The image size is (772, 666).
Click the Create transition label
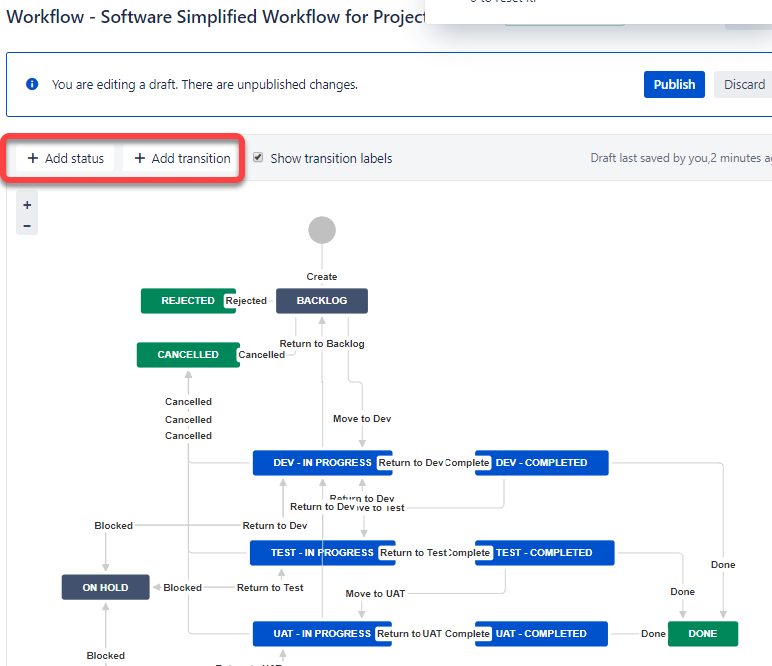322,277
